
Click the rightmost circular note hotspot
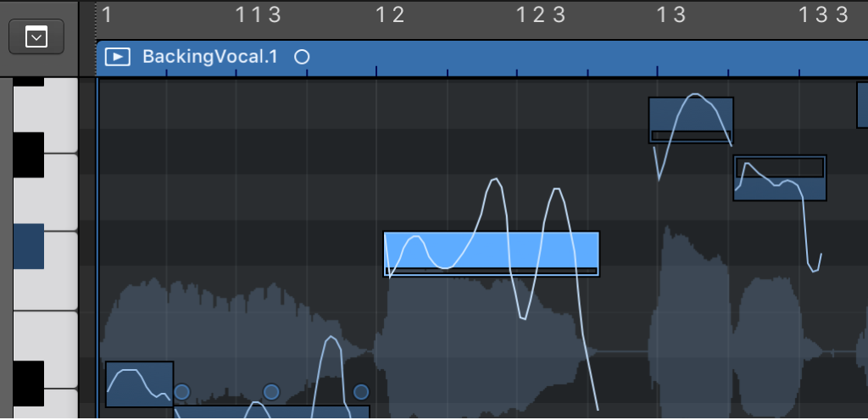coord(361,392)
